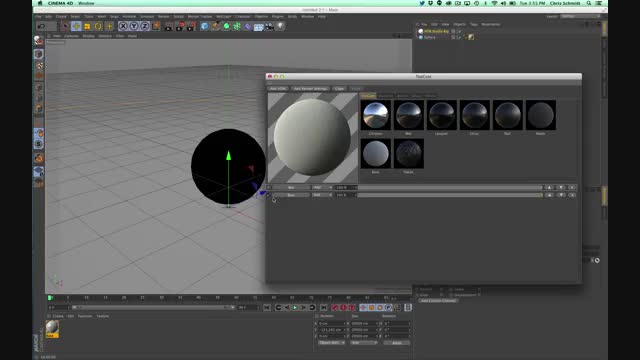Select the Chrome sphere preset thumbnail

[376, 115]
